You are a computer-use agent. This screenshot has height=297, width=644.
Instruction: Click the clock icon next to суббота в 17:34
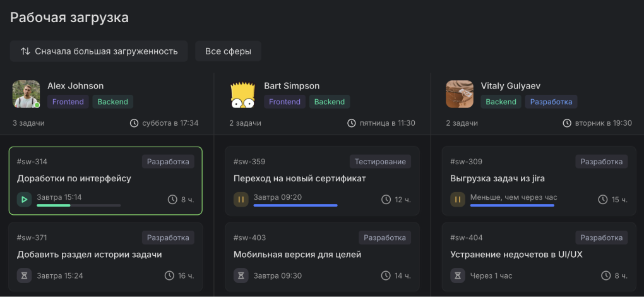134,123
